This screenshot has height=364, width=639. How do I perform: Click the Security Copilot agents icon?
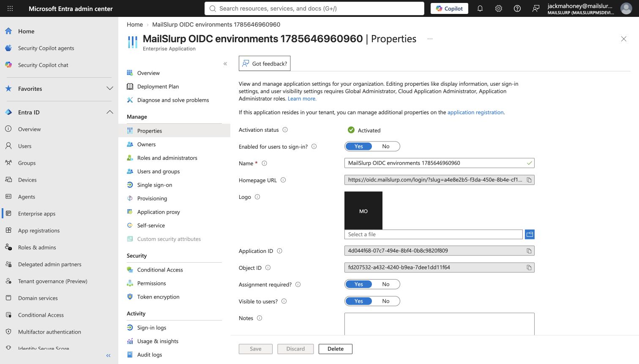click(x=8, y=48)
